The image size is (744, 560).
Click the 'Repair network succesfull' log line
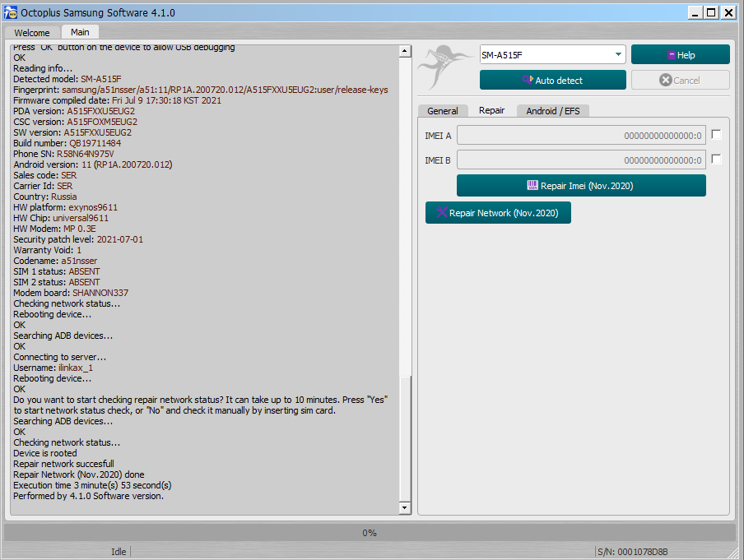pos(63,464)
